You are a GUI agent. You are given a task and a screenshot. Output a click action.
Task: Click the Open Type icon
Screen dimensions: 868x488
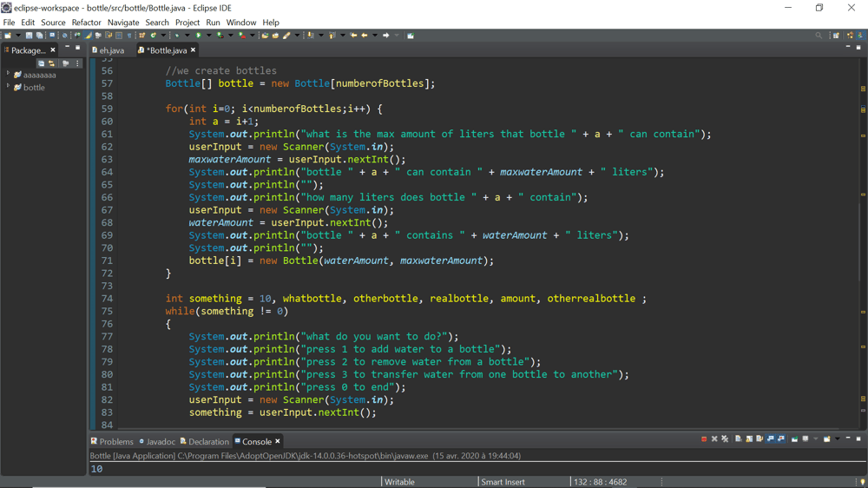tap(265, 36)
